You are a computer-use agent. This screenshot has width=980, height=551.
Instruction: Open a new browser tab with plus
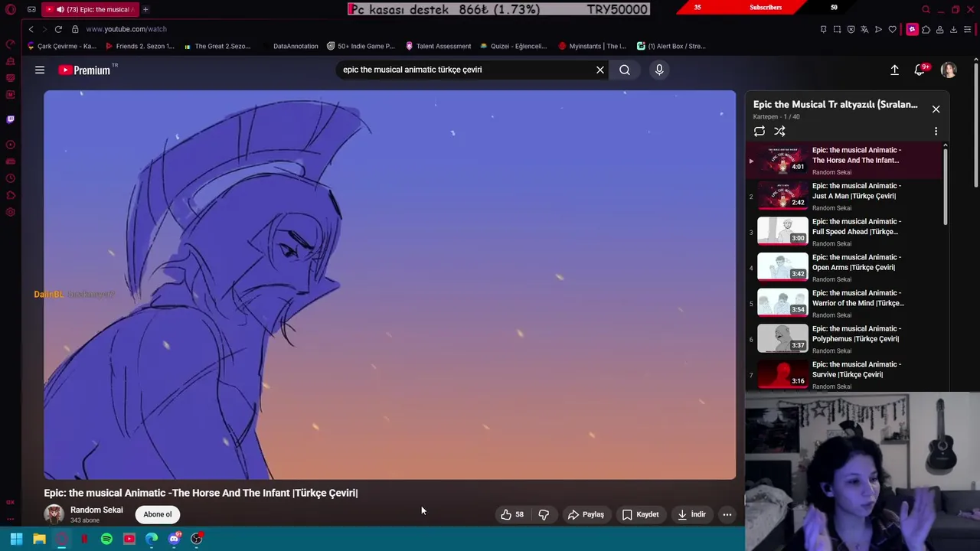pyautogui.click(x=145, y=9)
